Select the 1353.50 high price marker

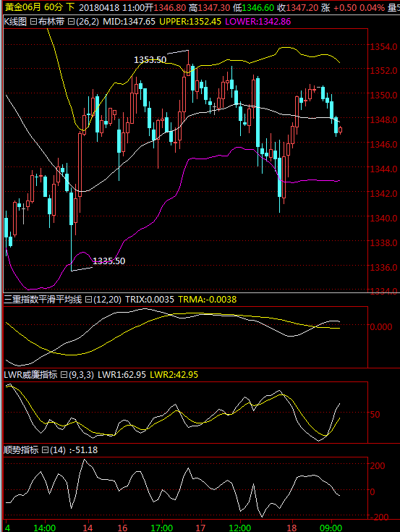click(x=150, y=59)
